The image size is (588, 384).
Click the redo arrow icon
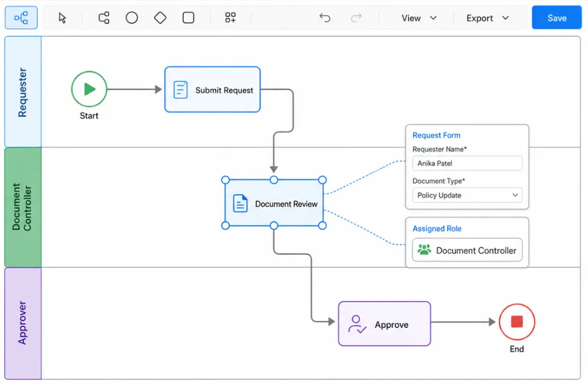[356, 17]
